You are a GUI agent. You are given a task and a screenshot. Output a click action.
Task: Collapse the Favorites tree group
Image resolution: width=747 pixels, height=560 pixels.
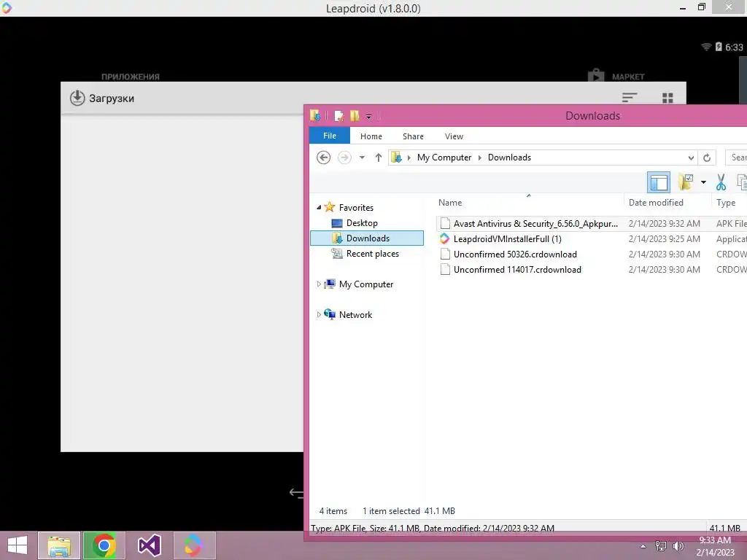click(x=319, y=208)
